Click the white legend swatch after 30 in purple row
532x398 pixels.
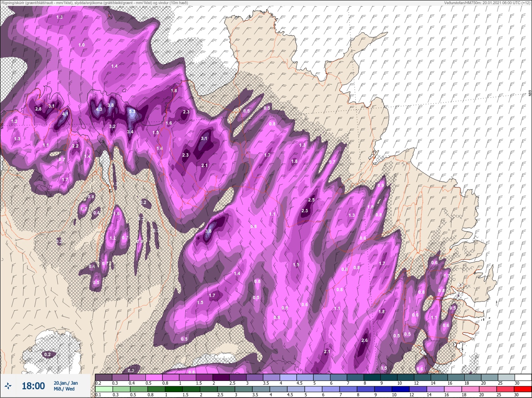coord(523,377)
